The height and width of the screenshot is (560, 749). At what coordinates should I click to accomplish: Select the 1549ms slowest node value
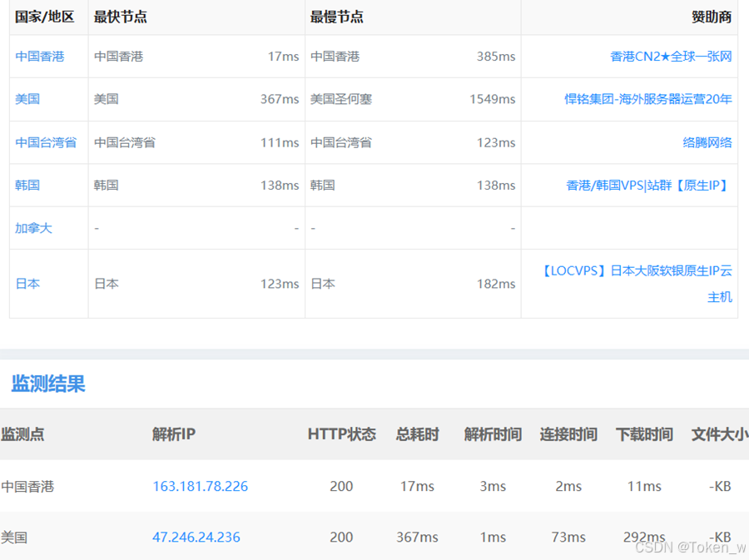pyautogui.click(x=493, y=99)
